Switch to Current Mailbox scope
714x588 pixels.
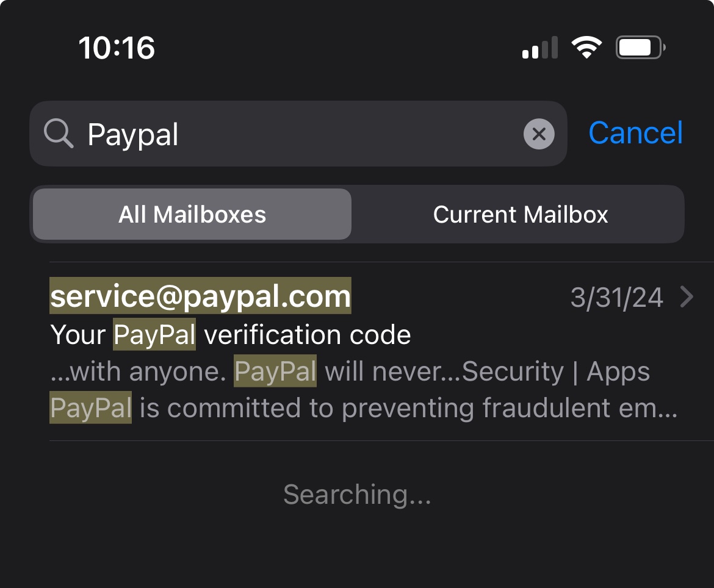(x=520, y=214)
